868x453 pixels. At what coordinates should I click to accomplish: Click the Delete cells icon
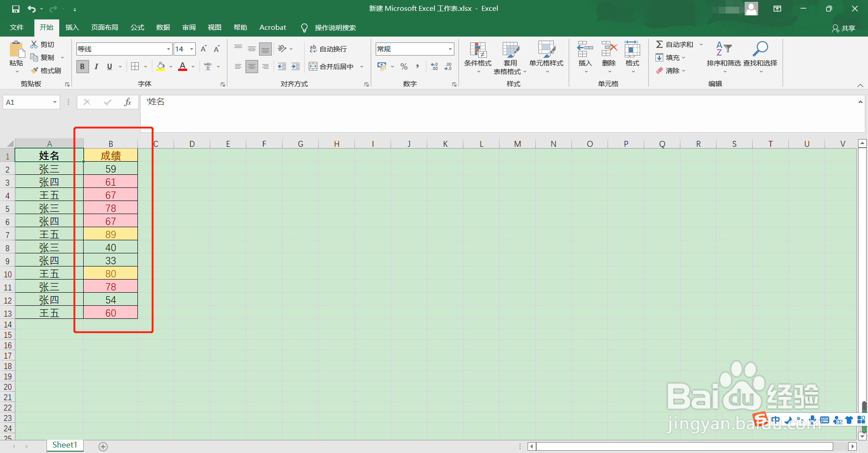pos(609,49)
